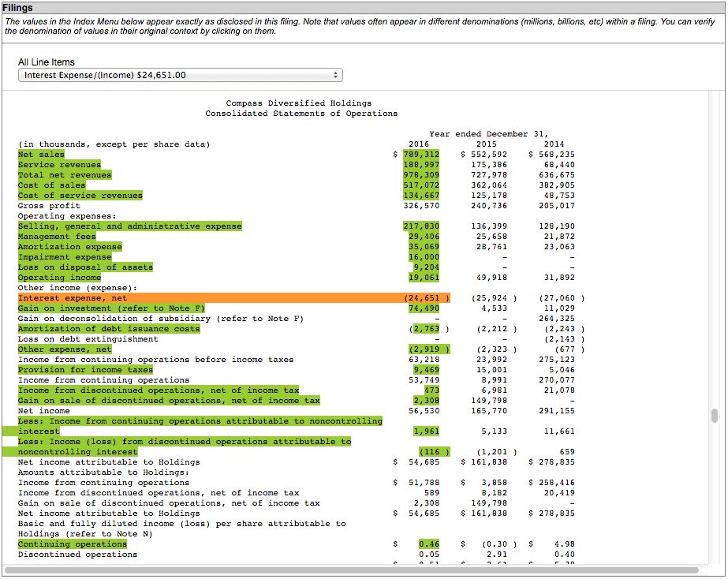
Task: Click the highlighted "Operating income" label
Action: [x=59, y=277]
